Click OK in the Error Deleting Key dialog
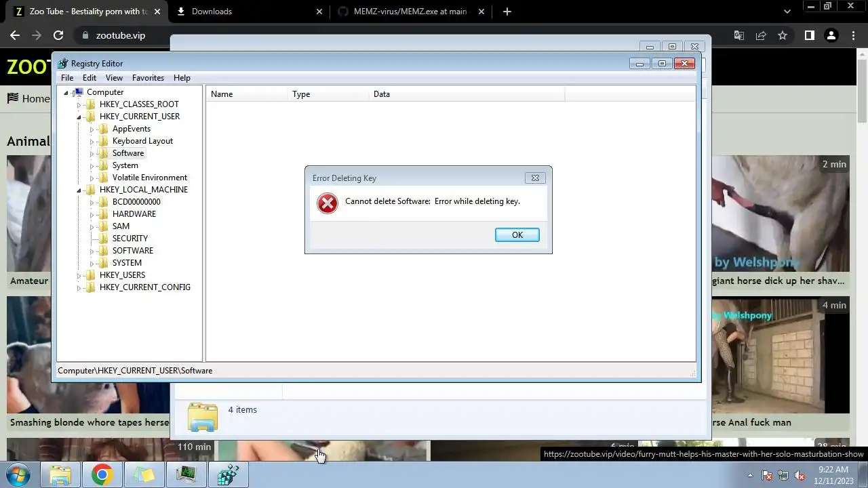Screen dimensions: 868x488 coord(517,235)
